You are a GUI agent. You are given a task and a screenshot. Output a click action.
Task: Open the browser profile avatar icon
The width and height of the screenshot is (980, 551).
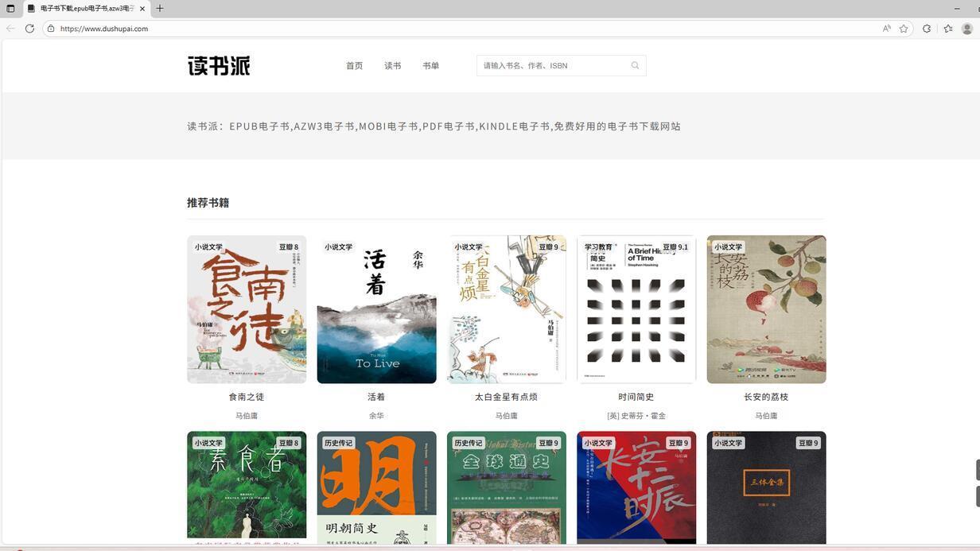[x=967, y=29]
